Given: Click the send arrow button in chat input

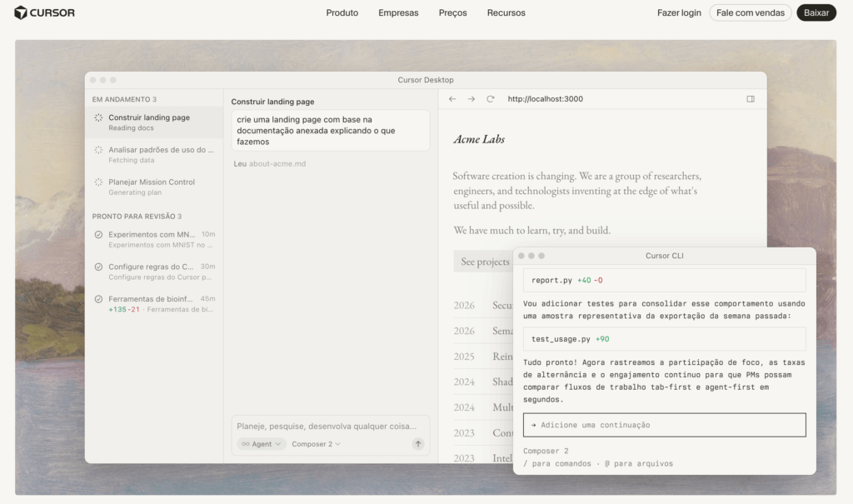Looking at the screenshot, I should (418, 444).
